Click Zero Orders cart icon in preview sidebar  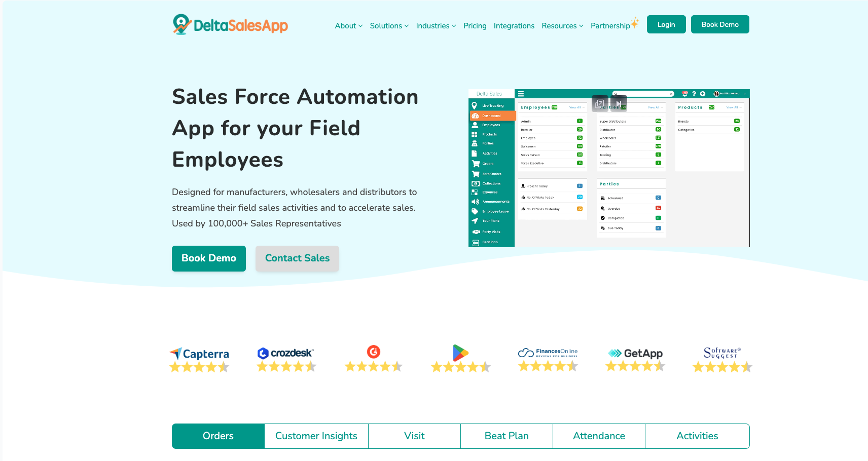click(476, 174)
